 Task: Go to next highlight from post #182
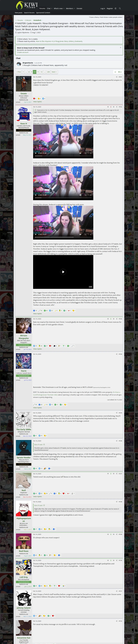click(x=113, y=107)
